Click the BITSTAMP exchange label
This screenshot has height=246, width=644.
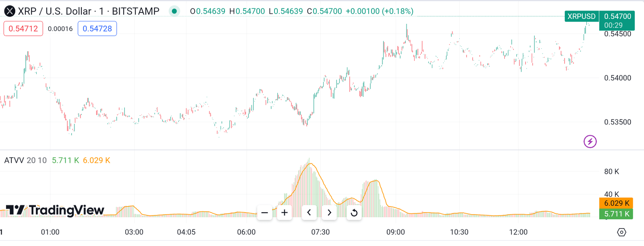pos(136,11)
